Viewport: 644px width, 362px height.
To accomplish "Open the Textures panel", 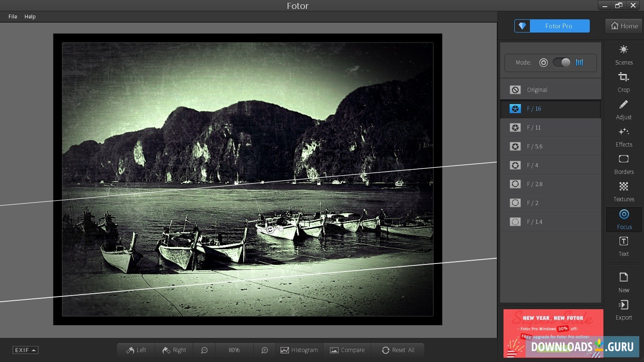I will (x=623, y=191).
